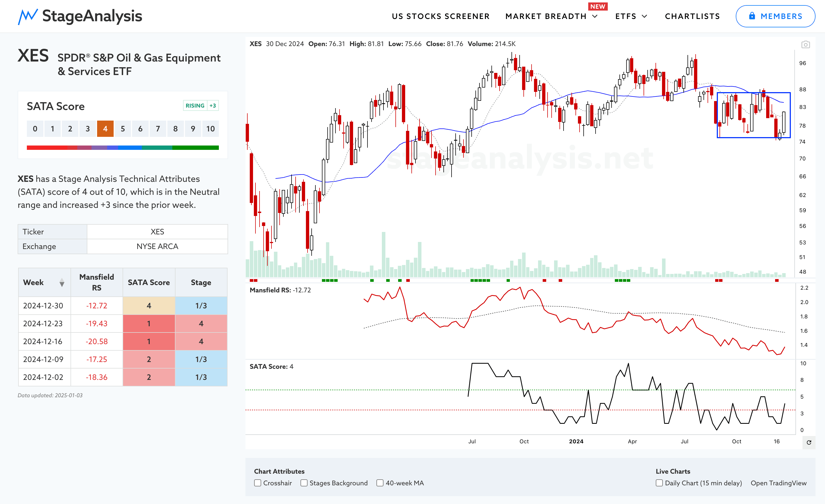Click Mansfield RS value -19.43
825x504 pixels.
click(97, 324)
